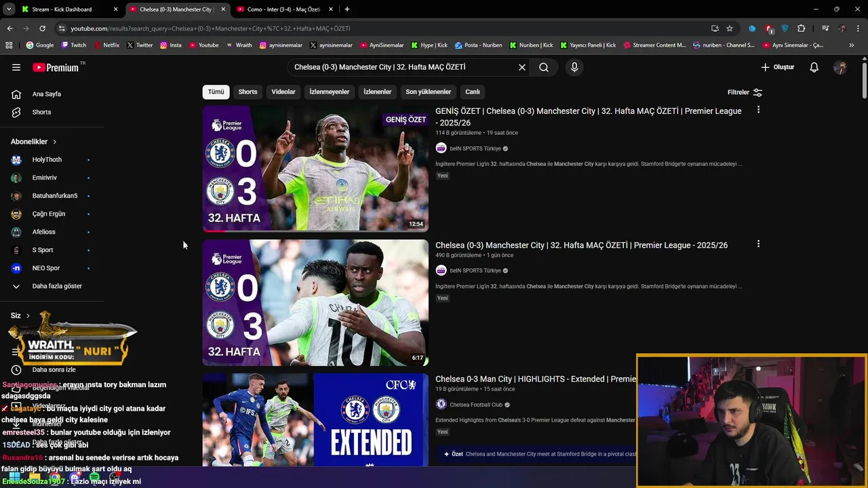868x488 pixels.
Task: Open the account avatar menu
Action: (x=840, y=67)
